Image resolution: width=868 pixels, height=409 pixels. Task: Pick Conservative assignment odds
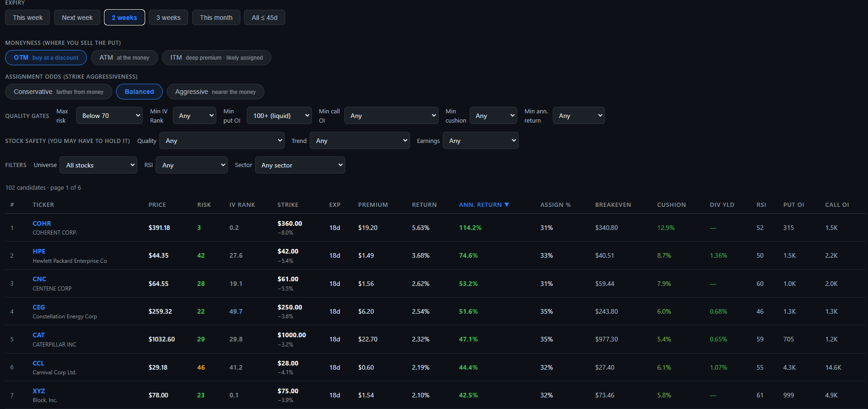point(59,92)
